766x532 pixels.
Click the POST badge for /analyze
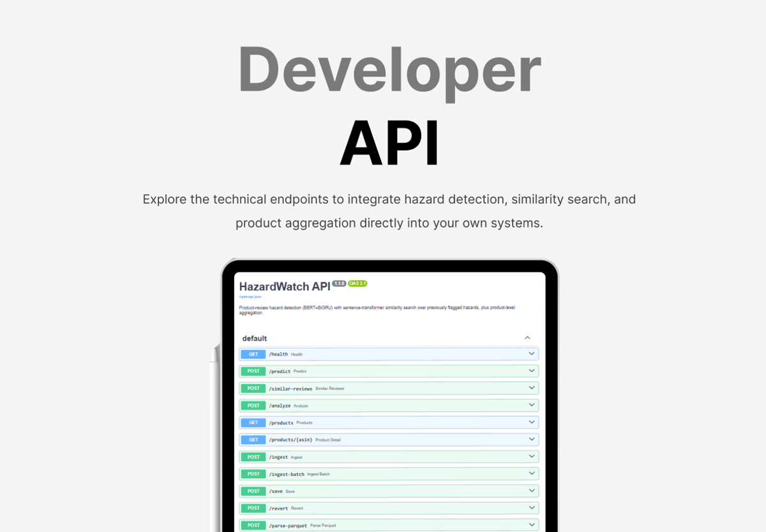253,406
